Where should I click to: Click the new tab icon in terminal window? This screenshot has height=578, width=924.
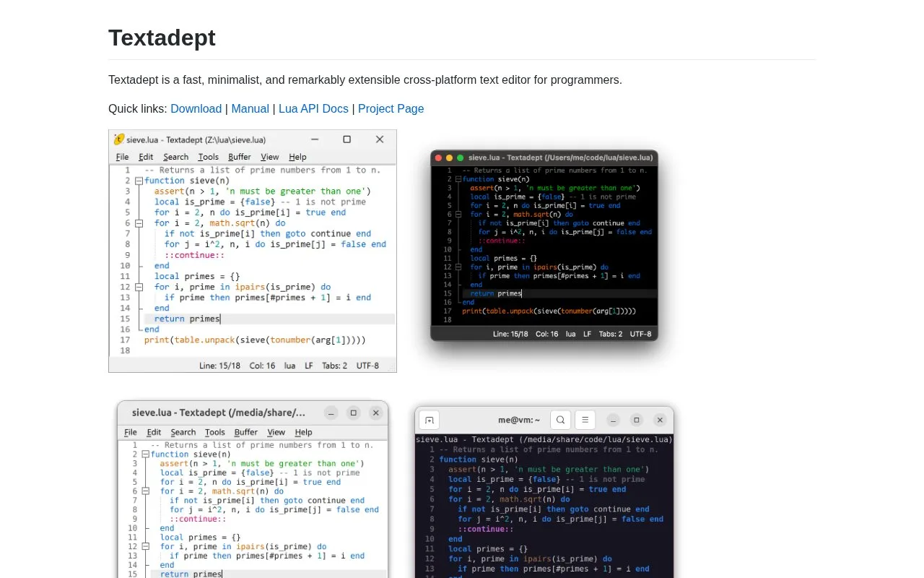429,420
